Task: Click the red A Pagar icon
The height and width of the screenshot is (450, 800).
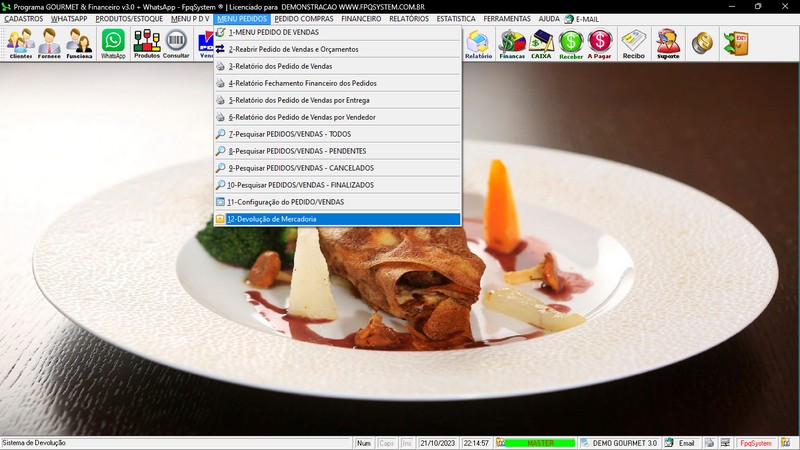Action: pos(599,44)
